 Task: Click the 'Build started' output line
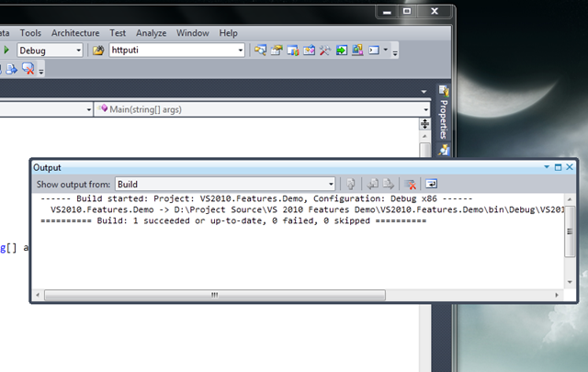coord(256,198)
